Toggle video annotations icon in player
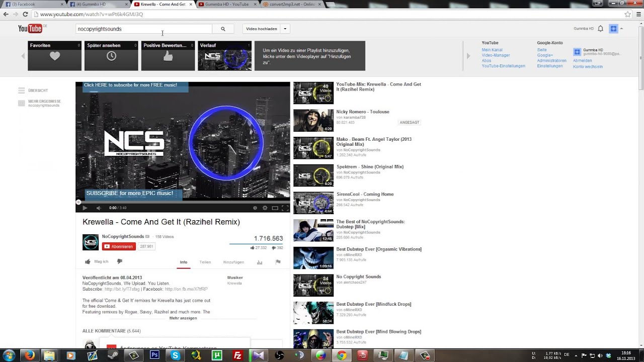The width and height of the screenshot is (644, 362). pos(255,208)
